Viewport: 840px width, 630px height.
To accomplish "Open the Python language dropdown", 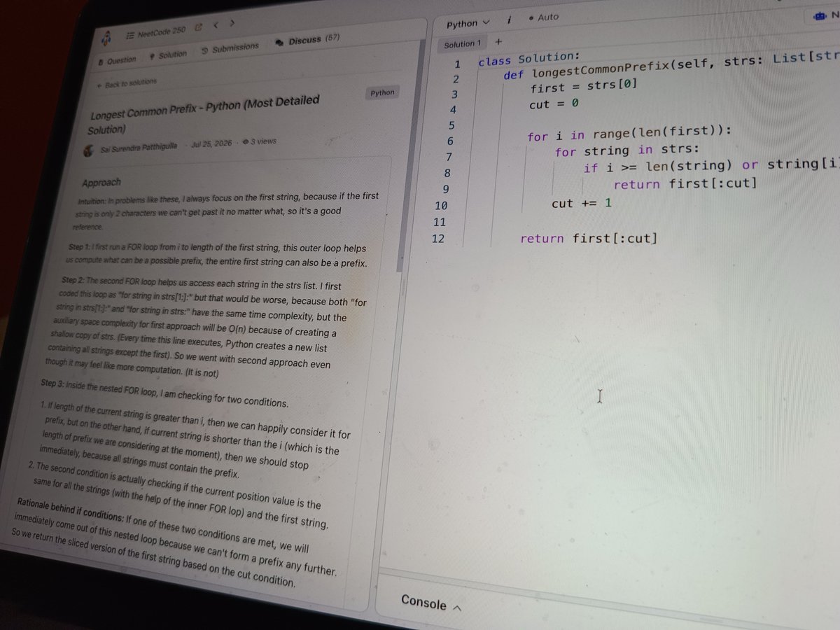I will coord(468,23).
